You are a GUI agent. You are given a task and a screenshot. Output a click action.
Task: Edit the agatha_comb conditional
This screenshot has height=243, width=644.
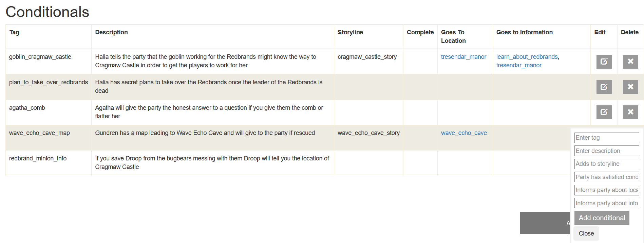604,112
